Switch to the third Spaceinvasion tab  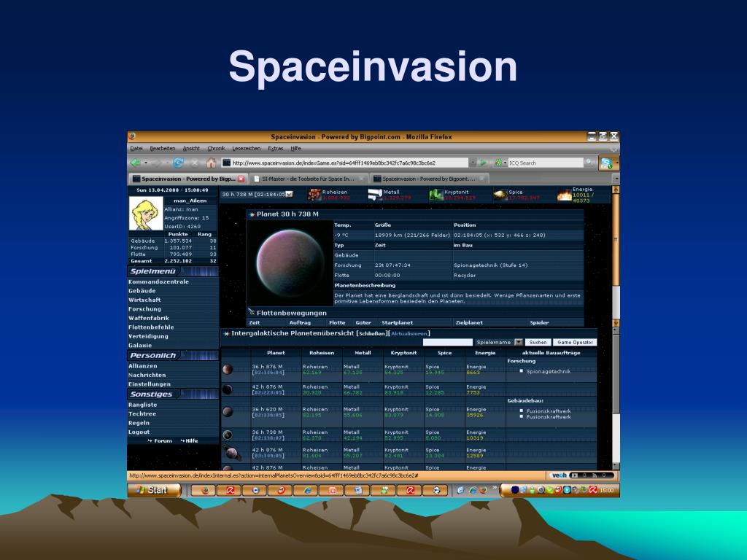pos(429,179)
